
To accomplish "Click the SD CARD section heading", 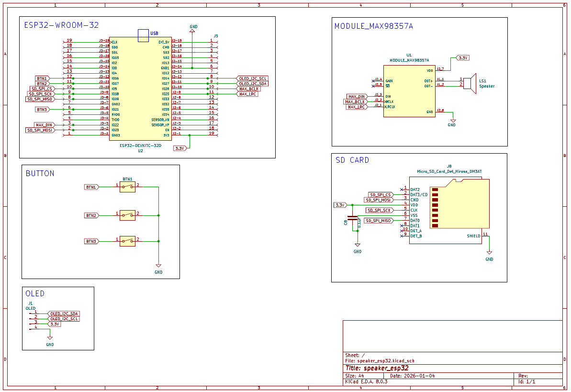I will [352, 160].
